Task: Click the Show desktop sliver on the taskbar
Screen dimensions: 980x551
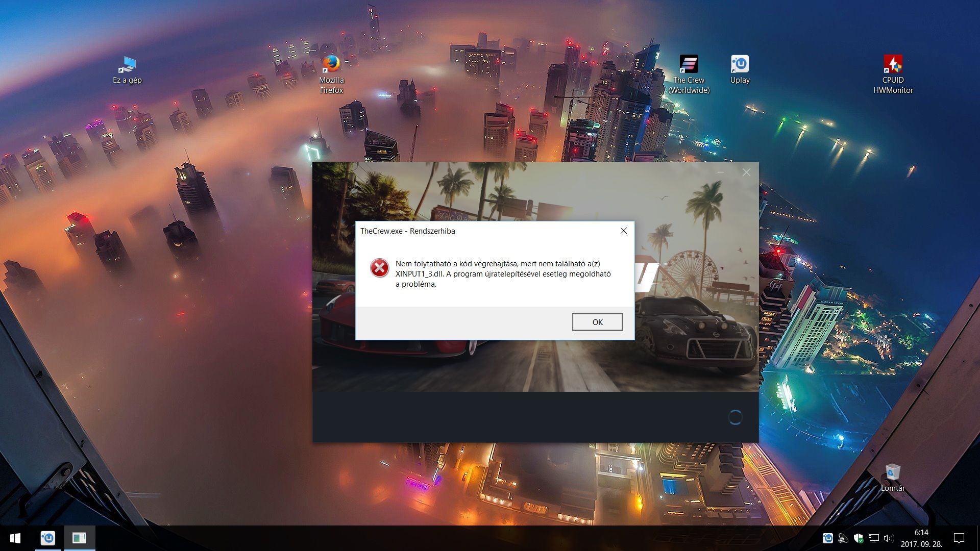Action: [977, 538]
